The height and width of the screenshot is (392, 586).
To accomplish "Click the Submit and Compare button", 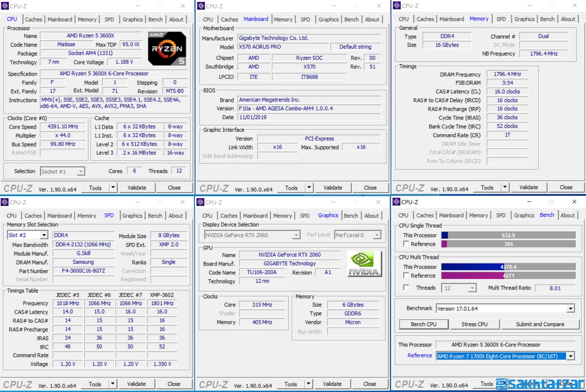I will tap(540, 324).
